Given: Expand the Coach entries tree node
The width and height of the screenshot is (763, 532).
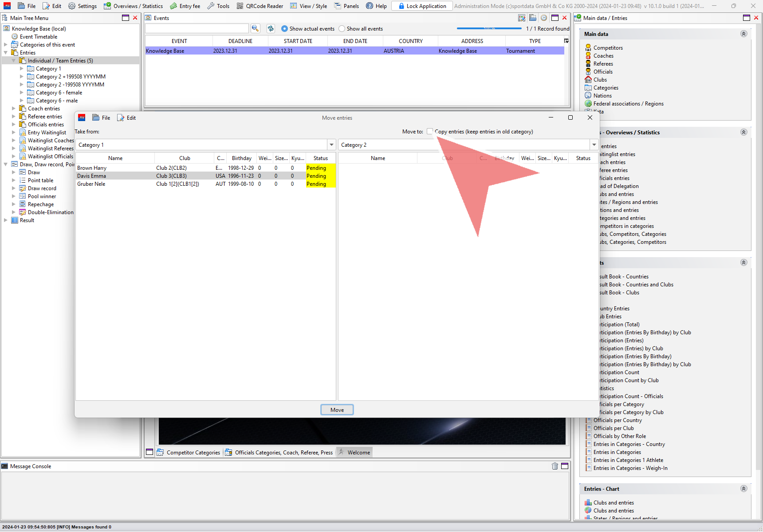Looking at the screenshot, I should tap(13, 108).
